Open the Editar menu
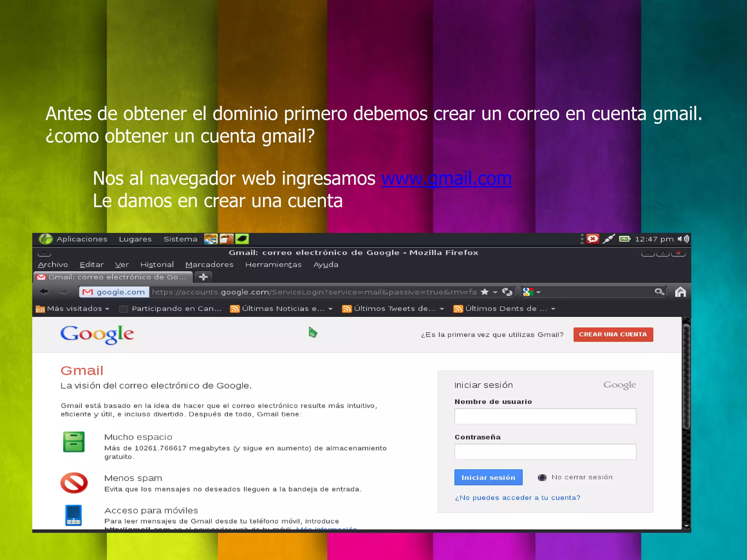 click(92, 265)
